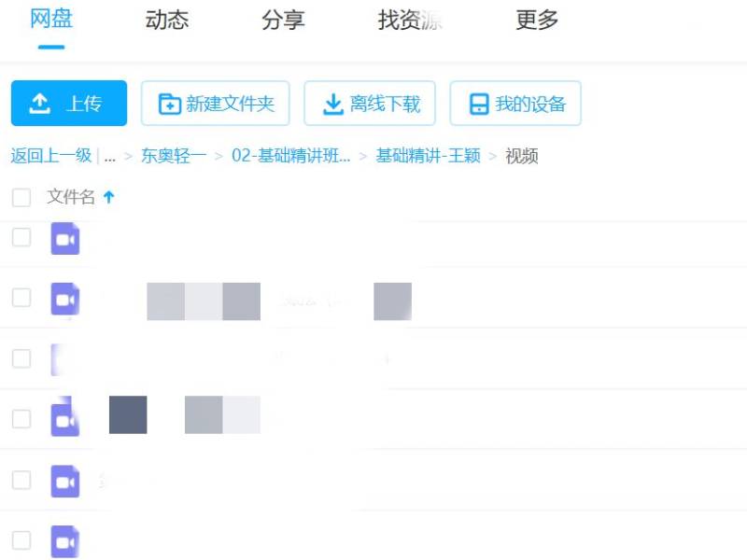Navigate to 东奥轻一 via breadcrumb
Viewport: 747px width, 560px height.
tap(174, 156)
